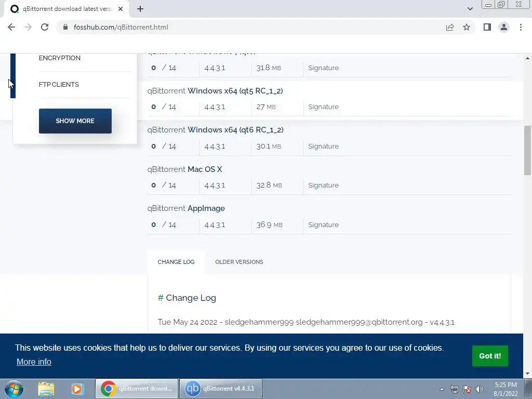Select FTP CLIENTS category in sidebar

[59, 85]
